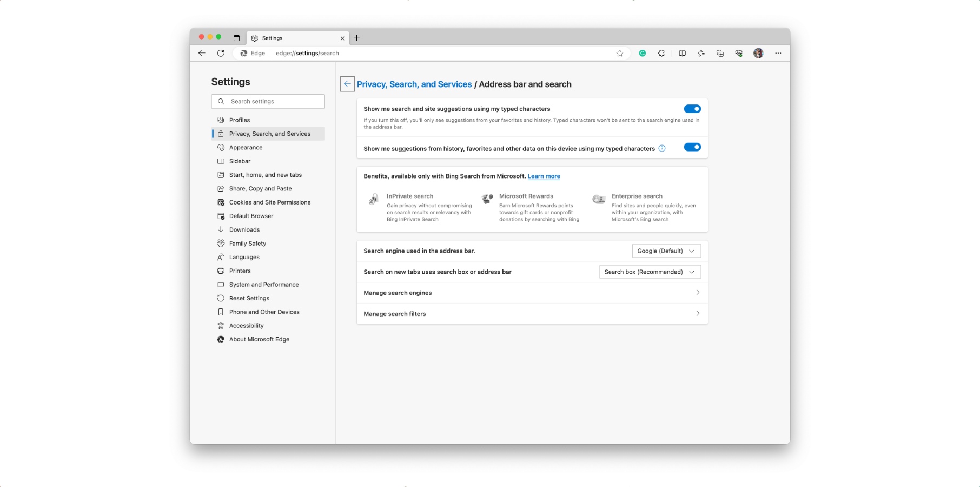
Task: Open the Settings and more ellipsis menu
Action: tap(778, 53)
